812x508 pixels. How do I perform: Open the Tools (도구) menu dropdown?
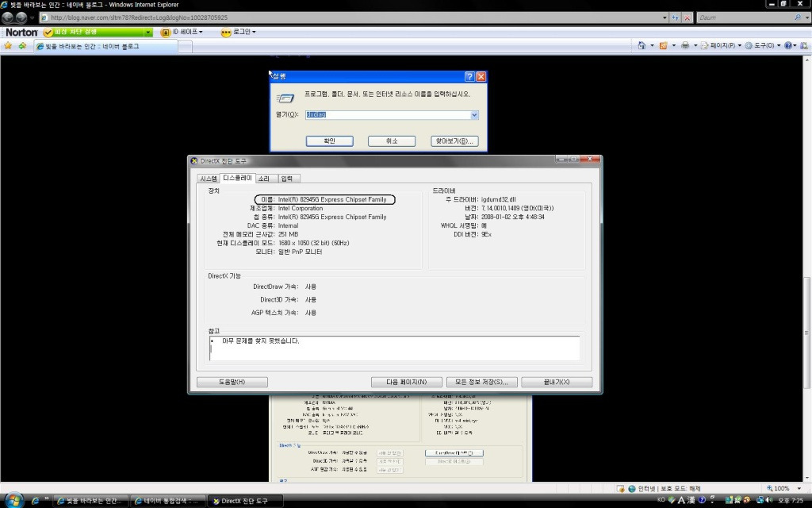(x=779, y=45)
